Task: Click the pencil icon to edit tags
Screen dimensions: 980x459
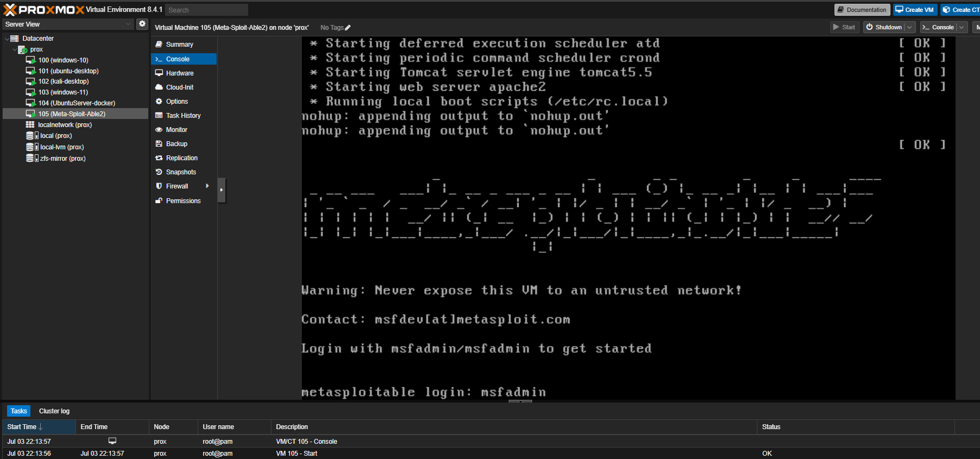Action: 348,28
